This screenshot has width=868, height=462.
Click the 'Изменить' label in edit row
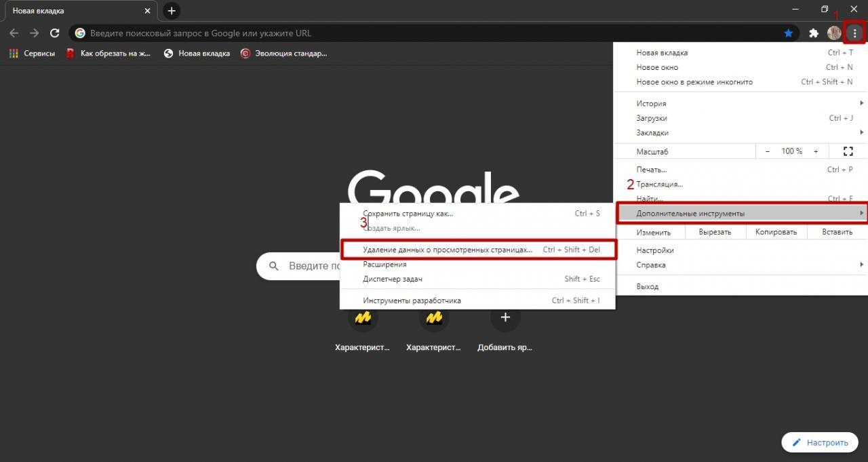pos(654,232)
